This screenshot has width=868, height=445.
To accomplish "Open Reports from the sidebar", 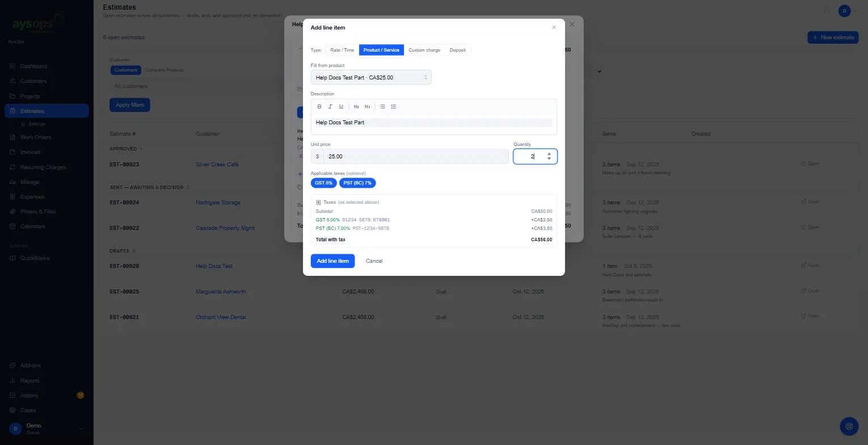I will click(30, 381).
